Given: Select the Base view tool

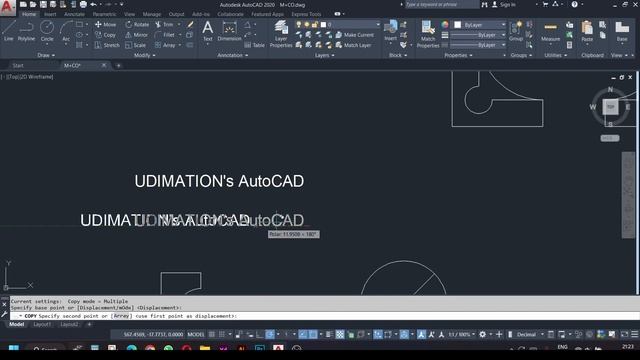Looking at the screenshot, I should click(x=622, y=32).
